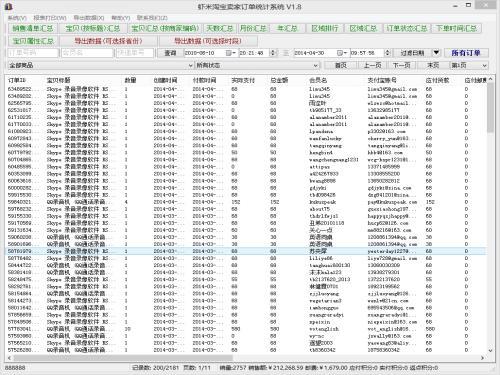The height and width of the screenshot is (375, 500).
Task: Open the 报表打印(W) menu
Action: pyautogui.click(x=50, y=18)
